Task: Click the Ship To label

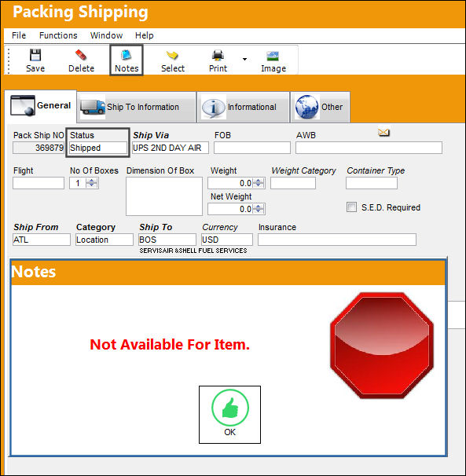Action: 156,227
